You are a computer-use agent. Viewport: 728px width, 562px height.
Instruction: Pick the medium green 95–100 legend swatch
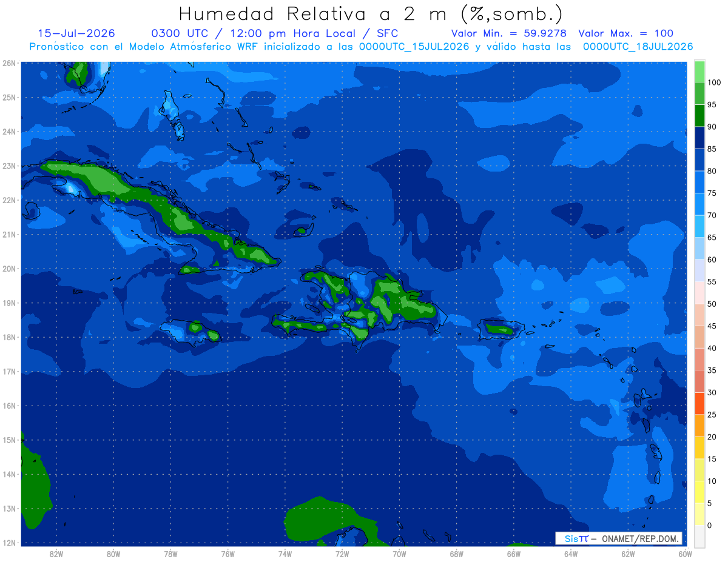tap(699, 93)
